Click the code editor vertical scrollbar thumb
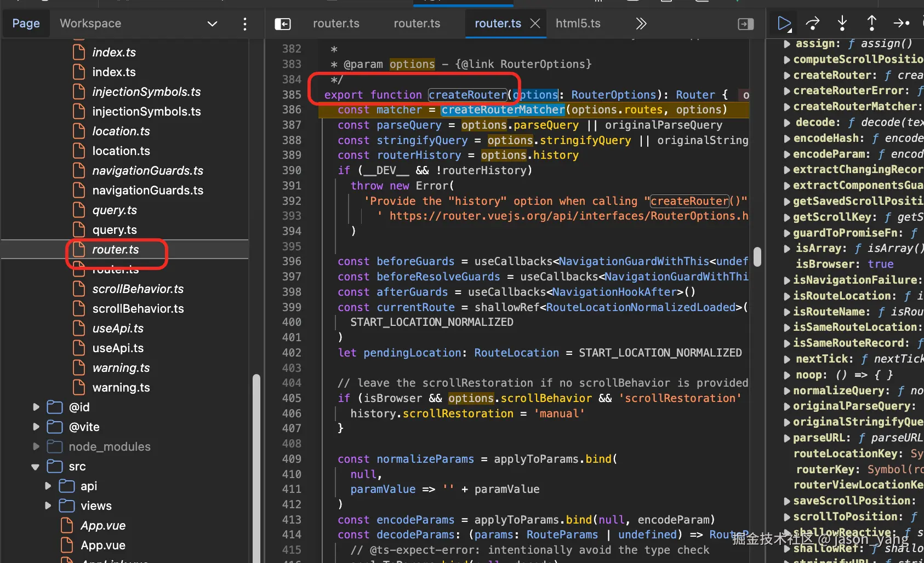Image resolution: width=924 pixels, height=563 pixels. click(757, 256)
